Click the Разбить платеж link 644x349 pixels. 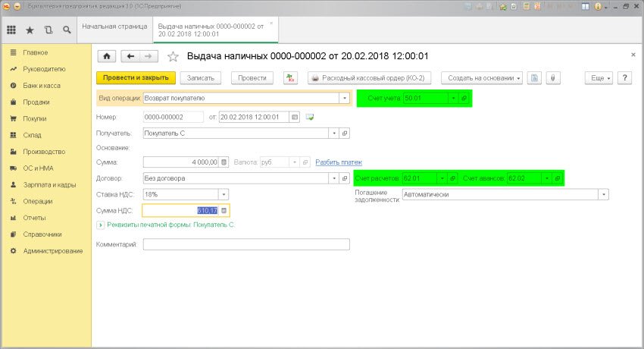339,162
